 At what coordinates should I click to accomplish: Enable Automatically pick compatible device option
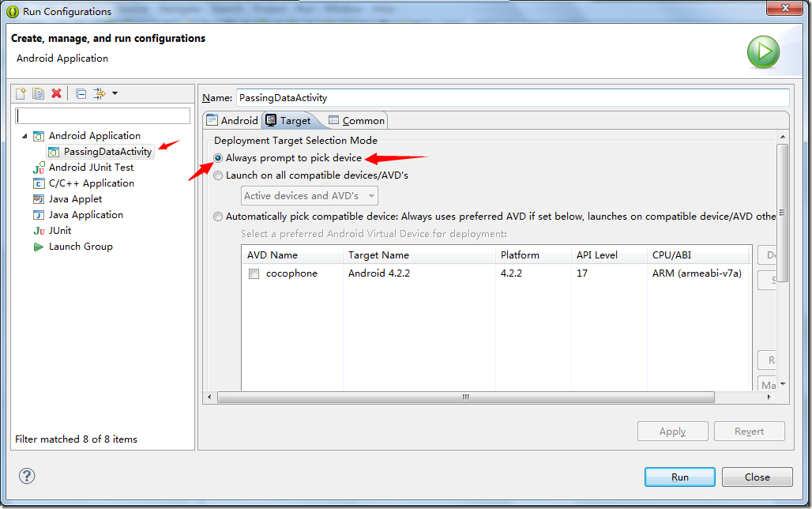(218, 217)
